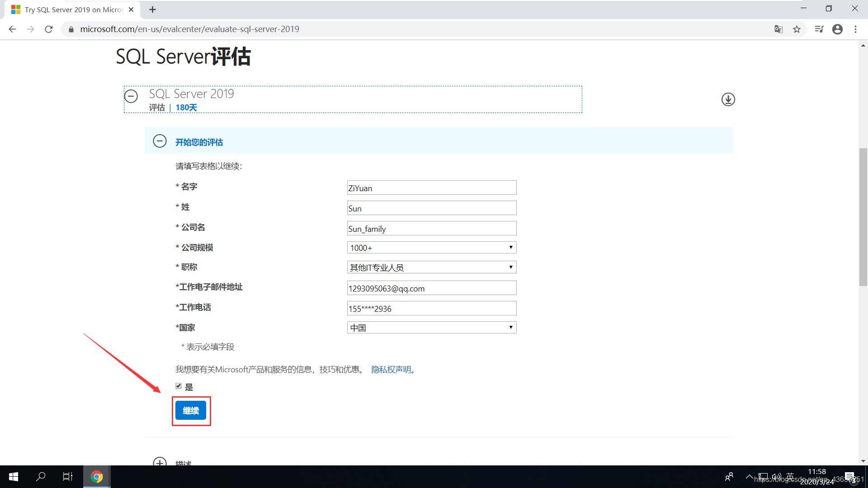This screenshot has height=488, width=868.
Task: Open the notification center icon
Action: [850, 477]
